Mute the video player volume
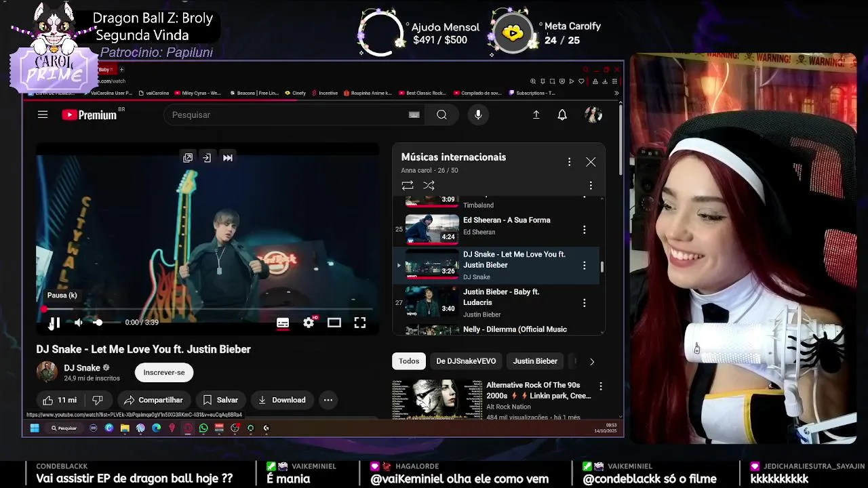 click(x=79, y=323)
